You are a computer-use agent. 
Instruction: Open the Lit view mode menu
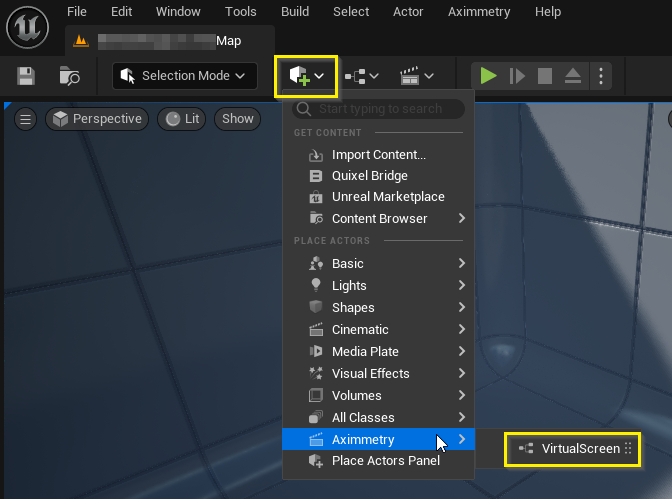(x=182, y=119)
